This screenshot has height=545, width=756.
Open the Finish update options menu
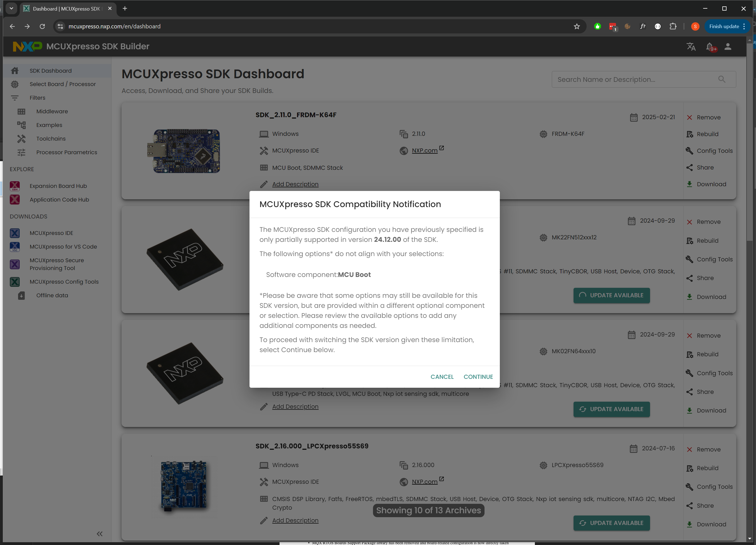tap(745, 26)
